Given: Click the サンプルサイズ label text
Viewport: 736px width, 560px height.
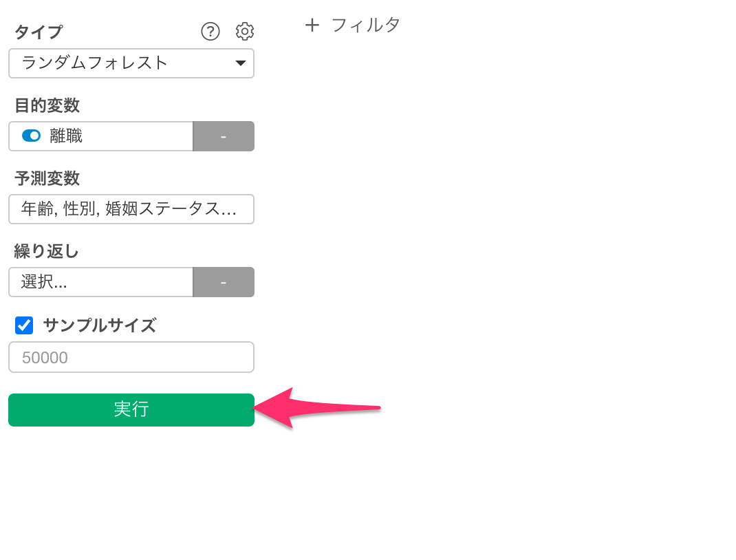Looking at the screenshot, I should 100,325.
